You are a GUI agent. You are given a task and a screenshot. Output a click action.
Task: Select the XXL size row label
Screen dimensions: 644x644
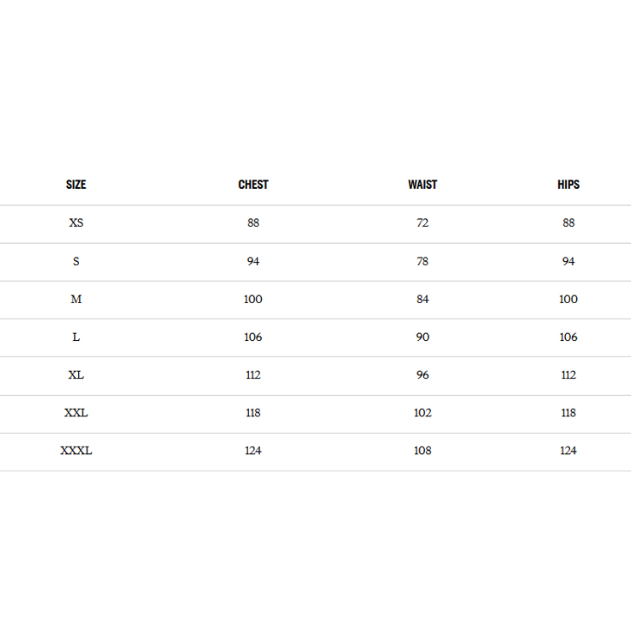pyautogui.click(x=76, y=413)
